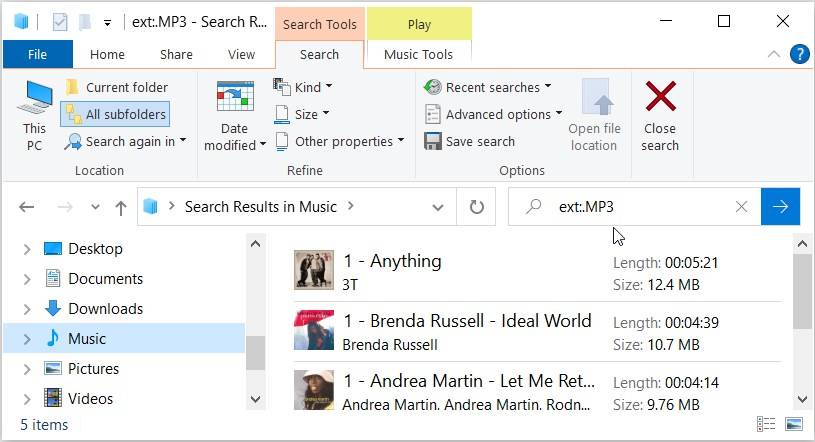
Task: Switch to Large thumbnails view icon
Action: point(794,424)
